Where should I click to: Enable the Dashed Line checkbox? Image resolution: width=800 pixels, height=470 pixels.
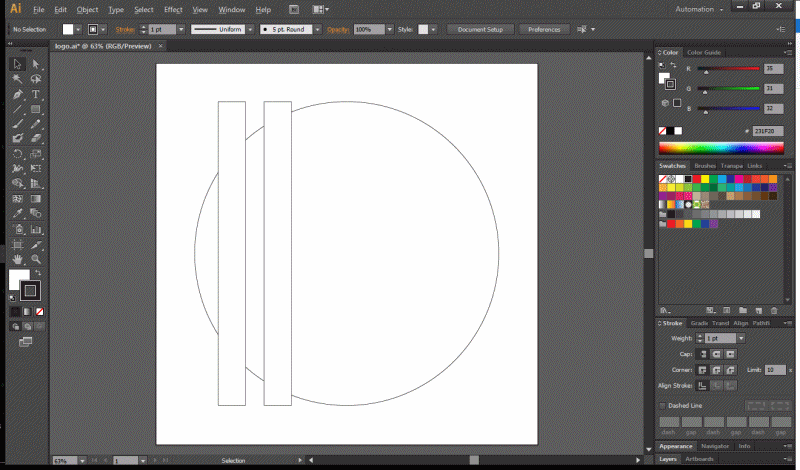click(x=663, y=405)
